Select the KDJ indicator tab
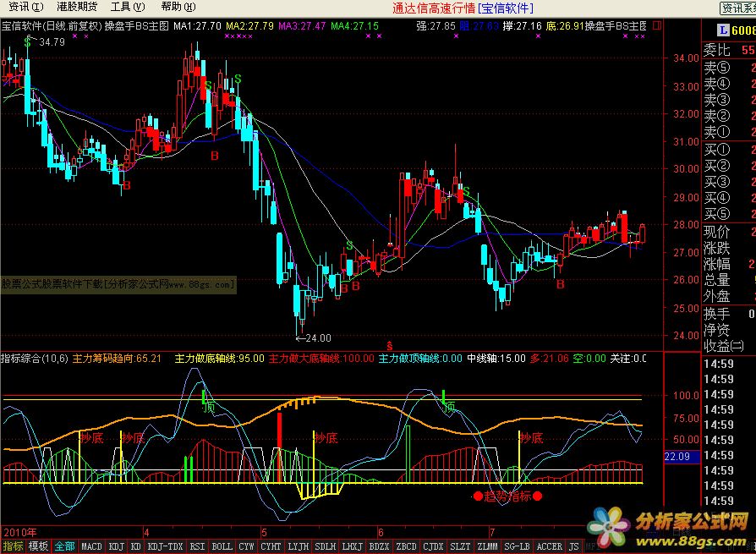Image resolution: width=756 pixels, height=554 pixels. [x=117, y=546]
